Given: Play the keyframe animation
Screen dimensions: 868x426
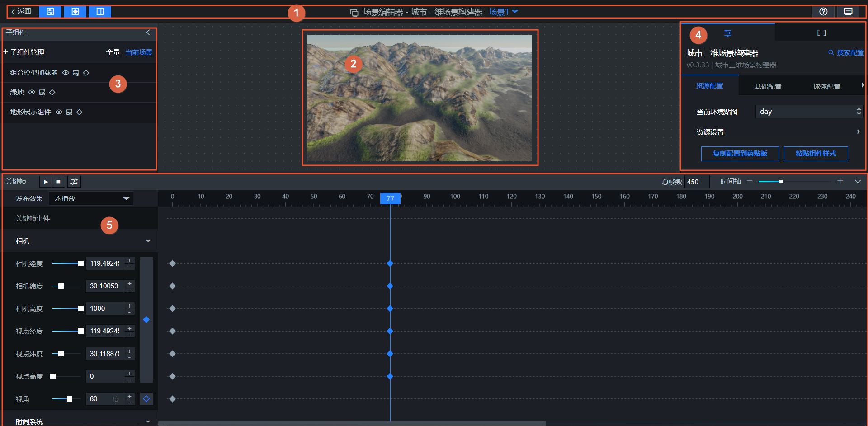Looking at the screenshot, I should [46, 182].
